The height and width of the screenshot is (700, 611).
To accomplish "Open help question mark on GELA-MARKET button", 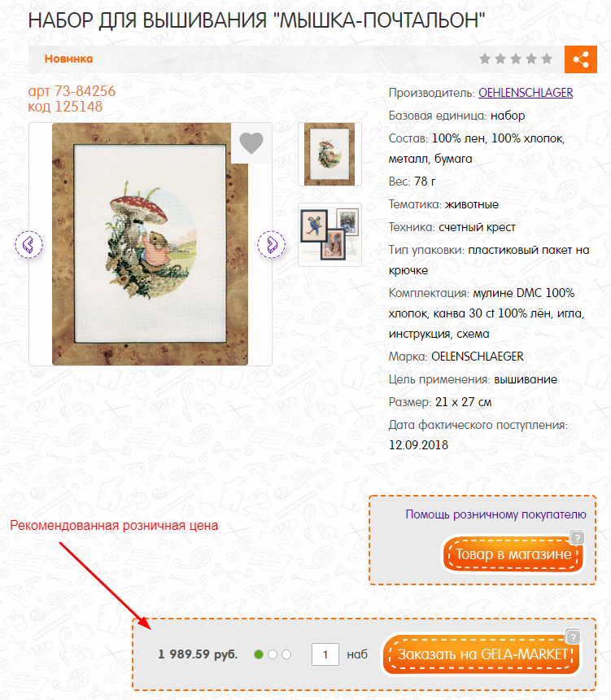I will [573, 637].
